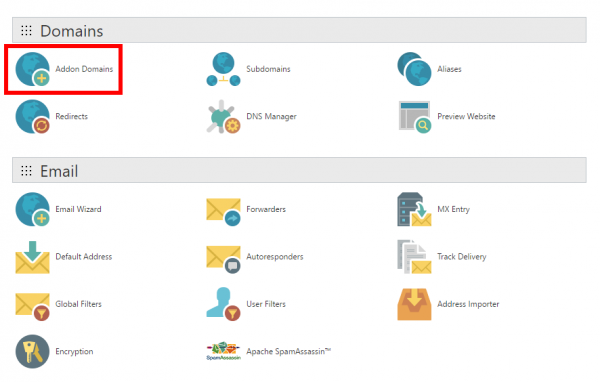The height and width of the screenshot is (382, 600).
Task: Click the MX Entry server icon
Action: pos(414,209)
